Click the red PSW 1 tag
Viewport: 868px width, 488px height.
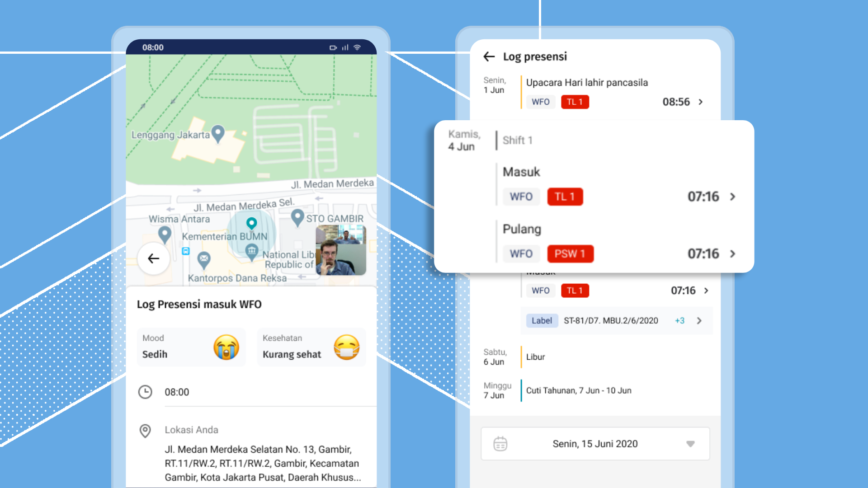pyautogui.click(x=570, y=254)
